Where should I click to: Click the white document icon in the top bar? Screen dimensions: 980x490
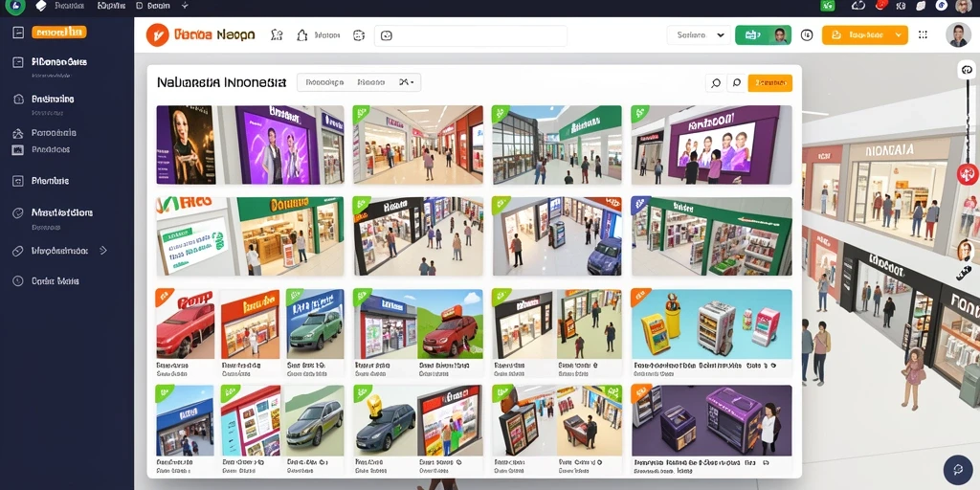pyautogui.click(x=921, y=6)
